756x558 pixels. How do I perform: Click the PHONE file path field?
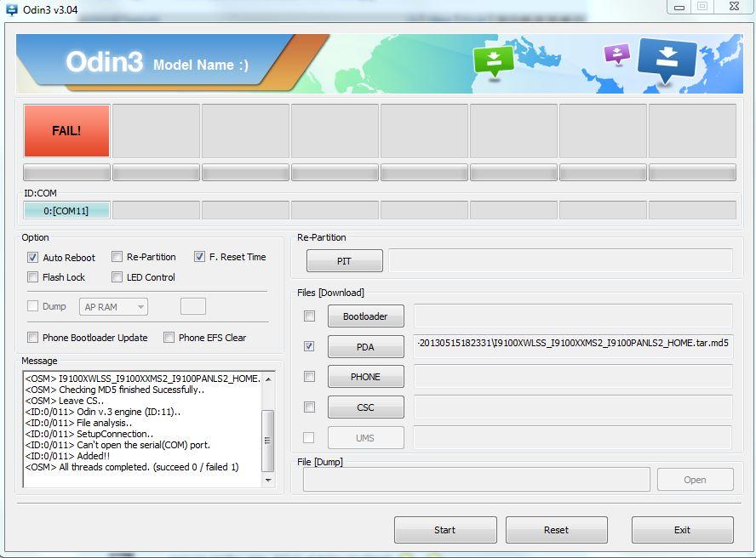(573, 376)
